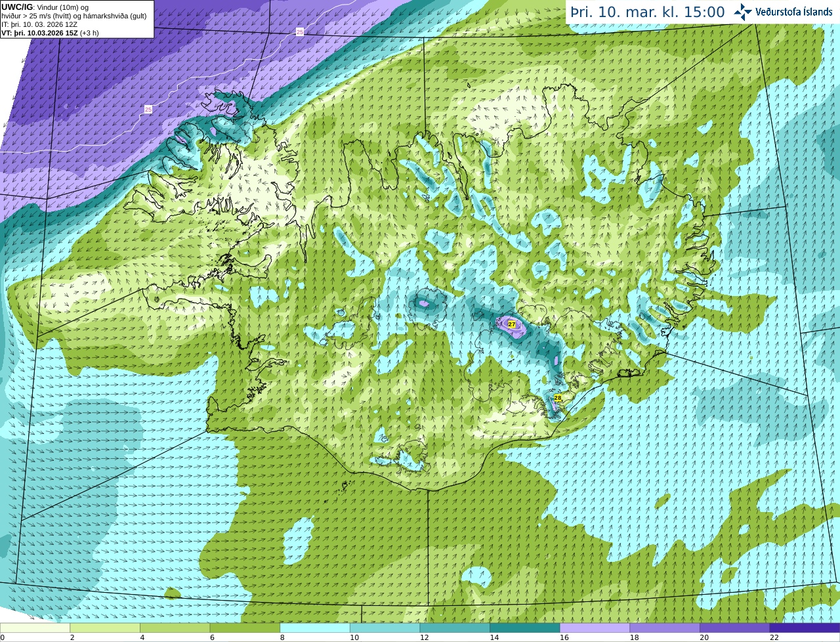This screenshot has width=840, height=642.
Task: Pick the 6–8 m/s olive green swatch
Action: click(245, 628)
